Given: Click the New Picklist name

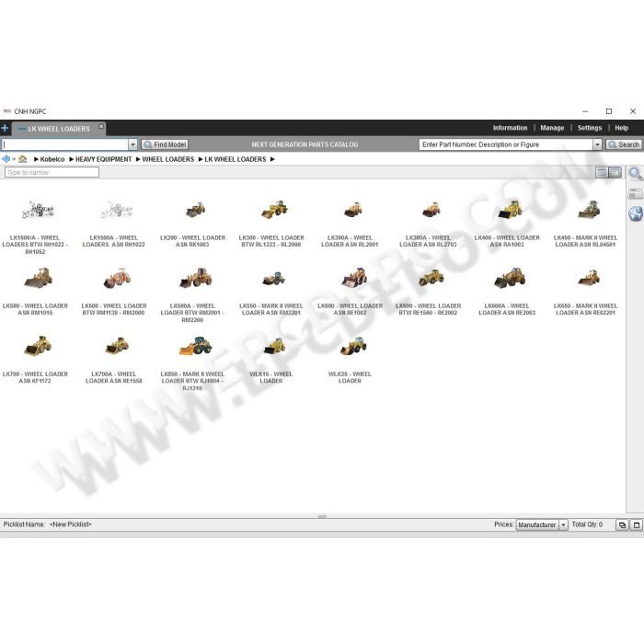Looking at the screenshot, I should point(70,524).
